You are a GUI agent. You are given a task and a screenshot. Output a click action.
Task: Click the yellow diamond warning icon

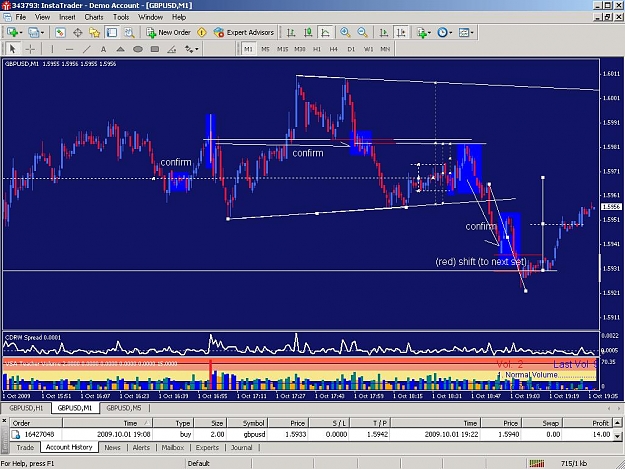[x=202, y=33]
